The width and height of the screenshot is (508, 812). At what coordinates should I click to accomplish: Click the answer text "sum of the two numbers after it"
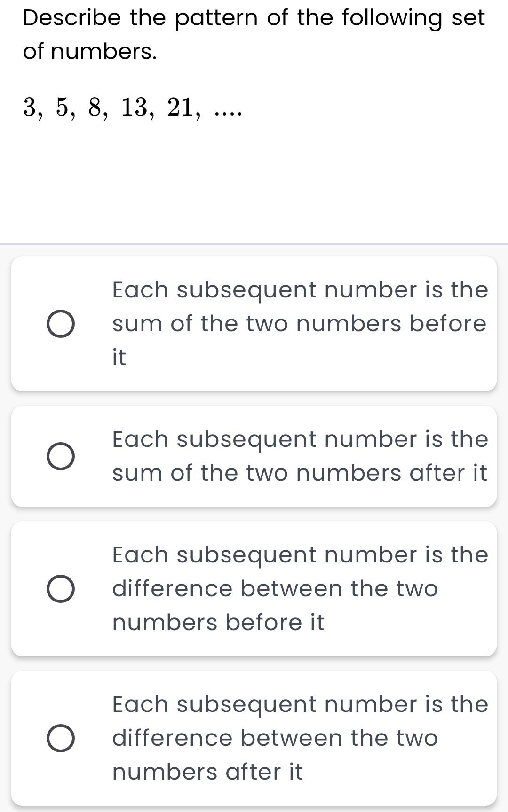point(300,456)
